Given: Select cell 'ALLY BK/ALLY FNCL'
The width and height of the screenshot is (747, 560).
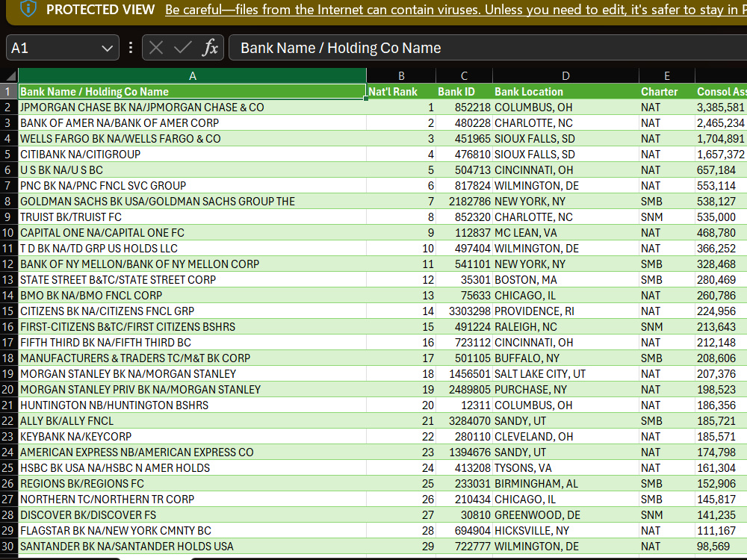Looking at the screenshot, I should pyautogui.click(x=193, y=421).
